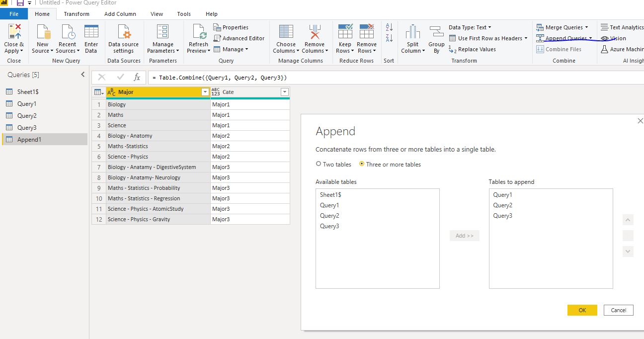The image size is (644, 339).
Task: Select Query3 in the Queries pane
Action: (x=45, y=128)
